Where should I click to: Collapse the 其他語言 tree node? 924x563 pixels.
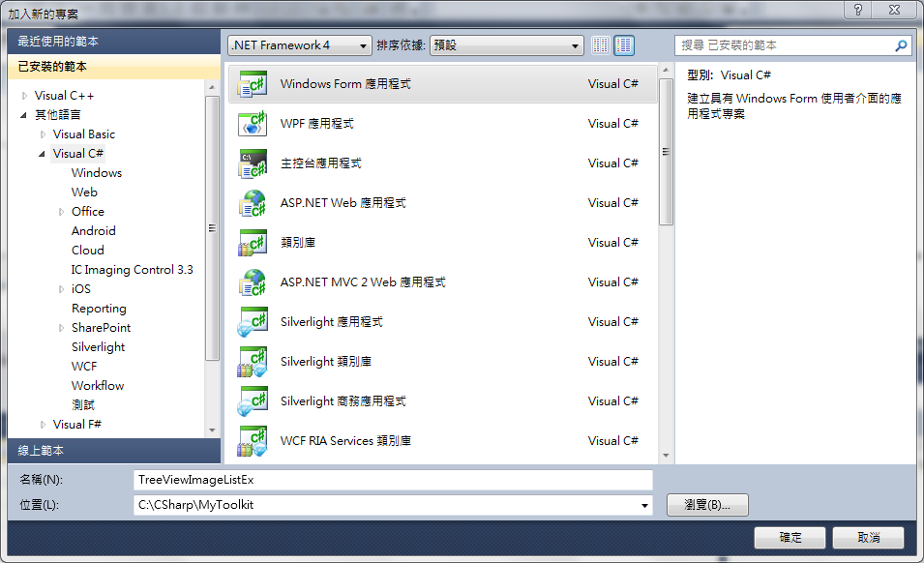[x=23, y=115]
